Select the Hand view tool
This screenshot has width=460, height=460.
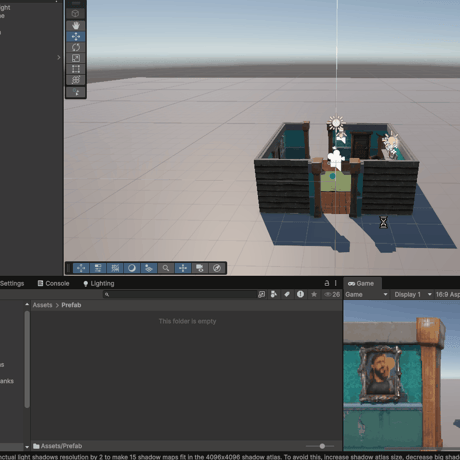(76, 26)
